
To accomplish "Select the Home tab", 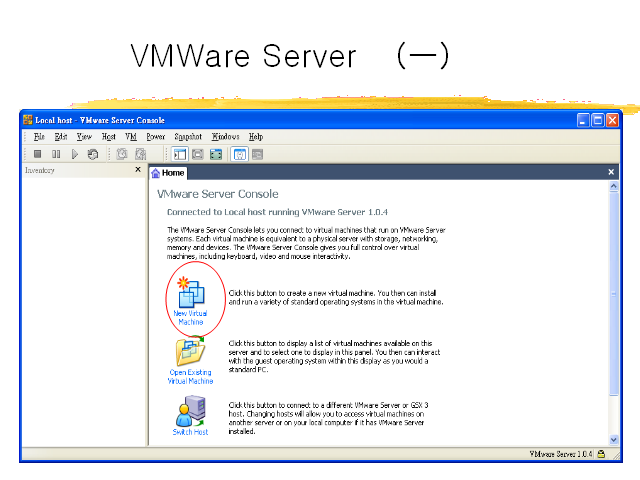I will point(168,173).
